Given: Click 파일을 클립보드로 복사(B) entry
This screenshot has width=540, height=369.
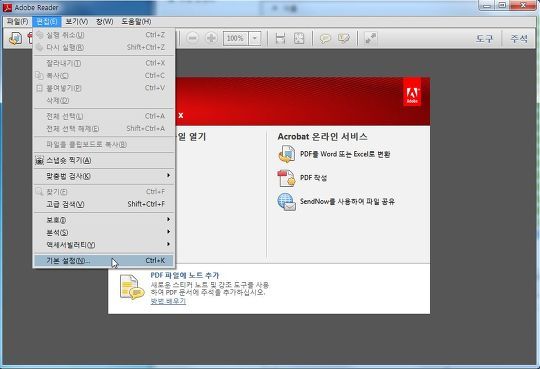Looking at the screenshot, I should (104, 145).
